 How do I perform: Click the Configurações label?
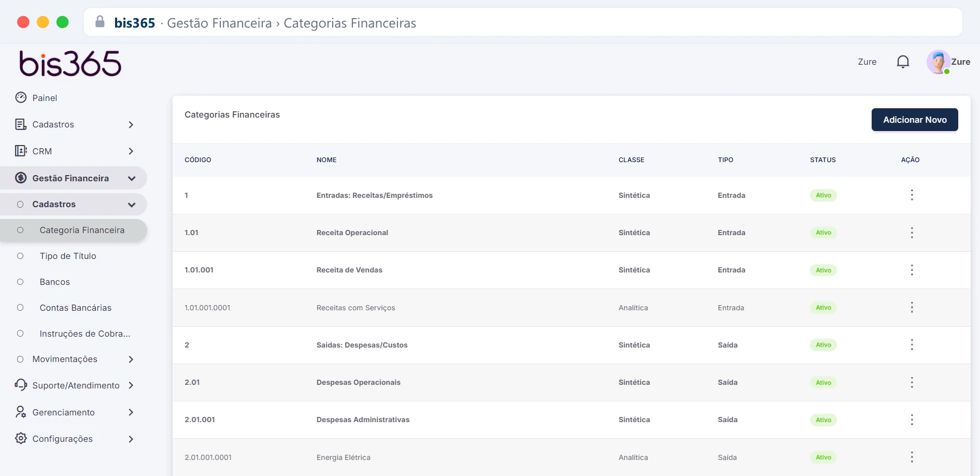[62, 439]
